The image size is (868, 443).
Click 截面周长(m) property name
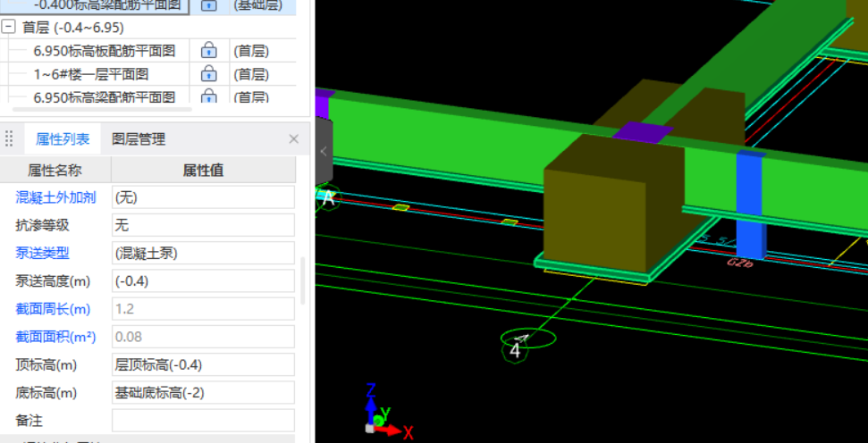(53, 309)
